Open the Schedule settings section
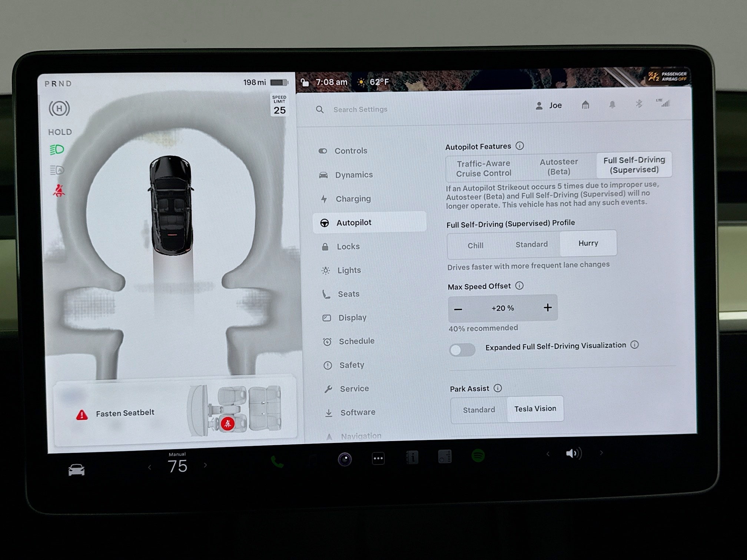 (349, 341)
